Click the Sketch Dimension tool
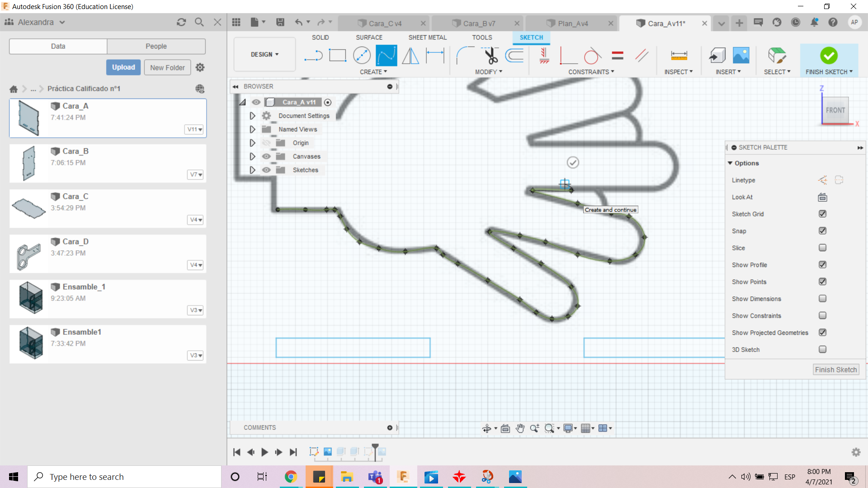This screenshot has height=488, width=868. point(435,56)
